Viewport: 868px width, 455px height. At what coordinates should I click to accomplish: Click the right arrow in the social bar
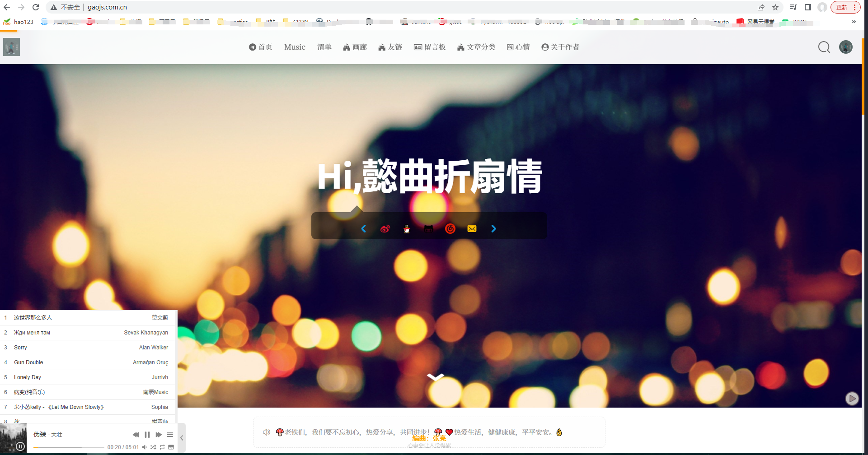(493, 229)
